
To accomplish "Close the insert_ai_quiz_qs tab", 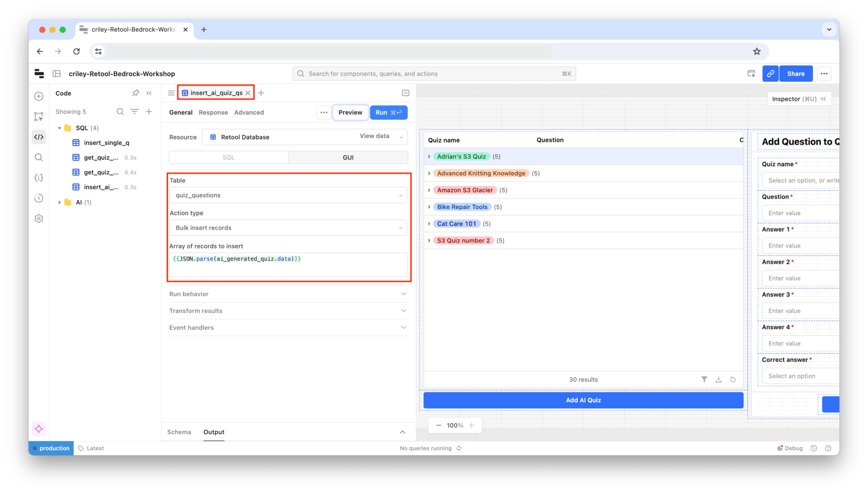I will point(248,93).
